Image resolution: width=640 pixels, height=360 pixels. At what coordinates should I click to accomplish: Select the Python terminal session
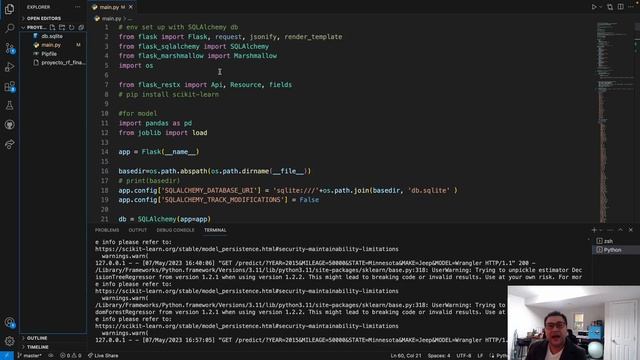click(x=612, y=250)
